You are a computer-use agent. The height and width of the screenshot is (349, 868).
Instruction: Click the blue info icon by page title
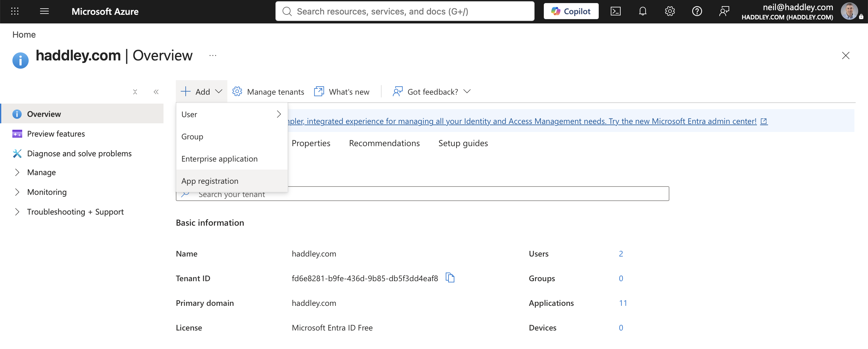tap(20, 60)
